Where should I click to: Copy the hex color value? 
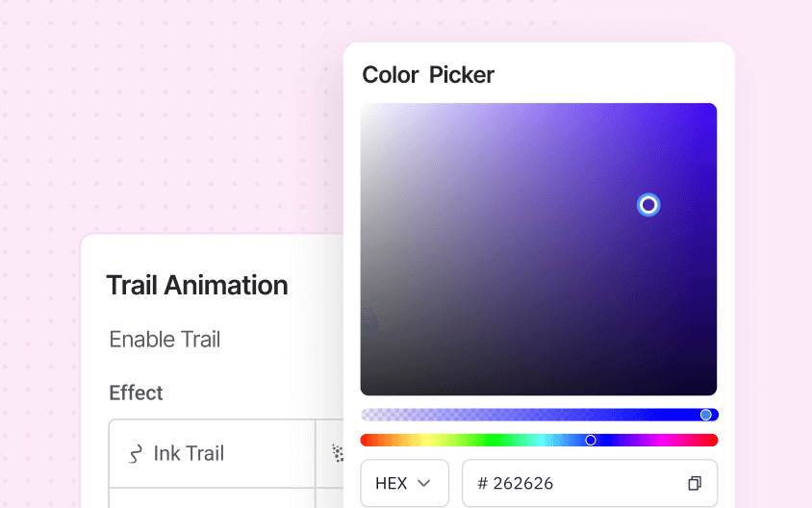(x=695, y=483)
